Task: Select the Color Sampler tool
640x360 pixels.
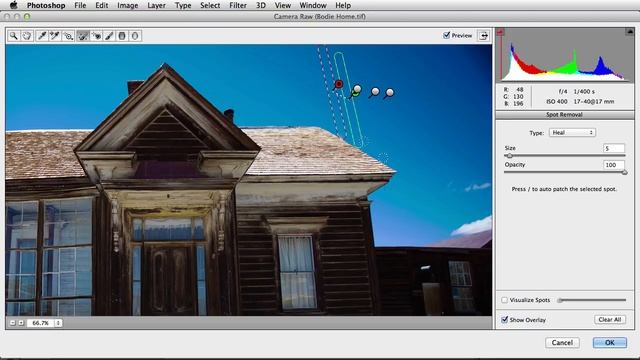Action: 55,36
